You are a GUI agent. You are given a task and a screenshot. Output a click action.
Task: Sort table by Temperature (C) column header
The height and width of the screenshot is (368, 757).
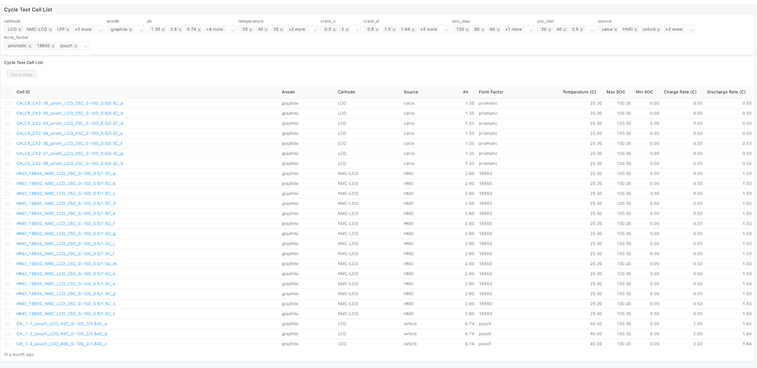point(579,92)
